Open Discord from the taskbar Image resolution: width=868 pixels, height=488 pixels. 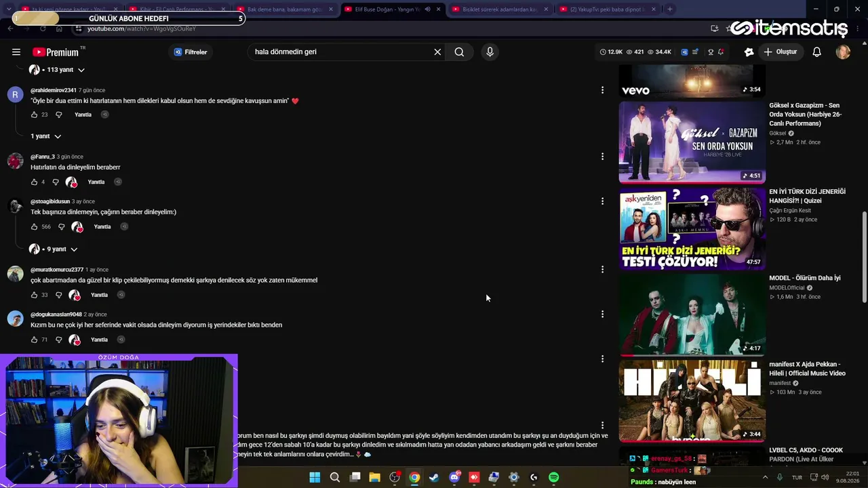[454, 477]
